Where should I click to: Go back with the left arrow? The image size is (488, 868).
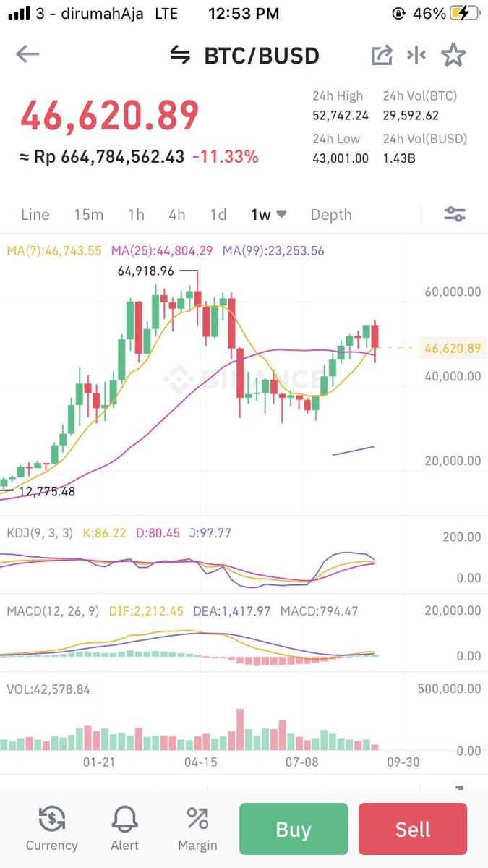click(x=27, y=55)
